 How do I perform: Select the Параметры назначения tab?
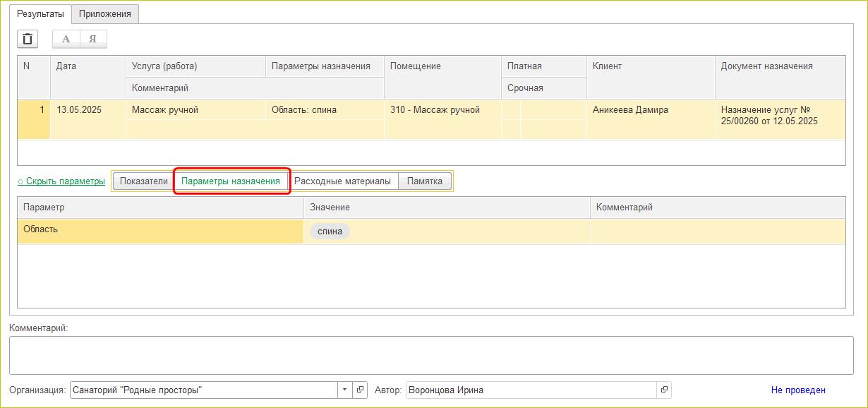[x=231, y=181]
